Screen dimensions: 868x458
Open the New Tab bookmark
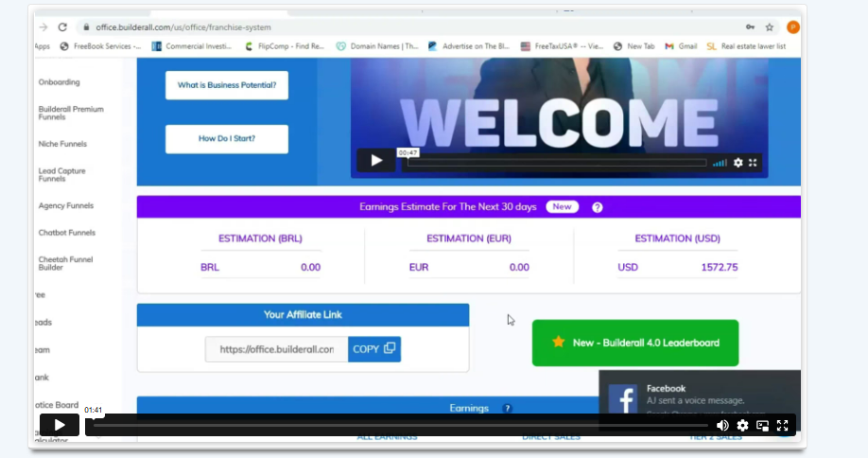click(x=634, y=46)
